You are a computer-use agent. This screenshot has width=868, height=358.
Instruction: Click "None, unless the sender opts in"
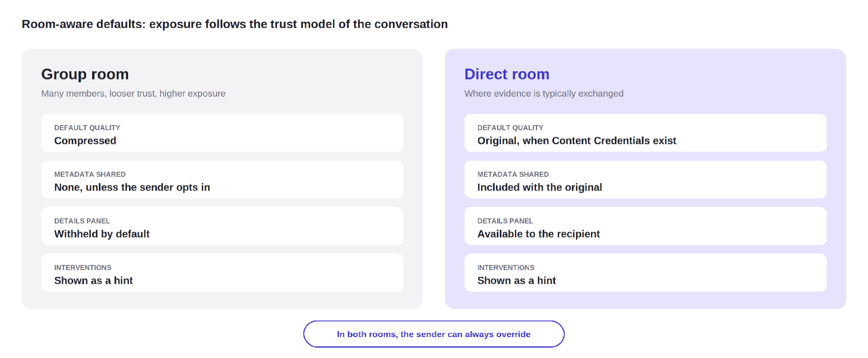(132, 187)
